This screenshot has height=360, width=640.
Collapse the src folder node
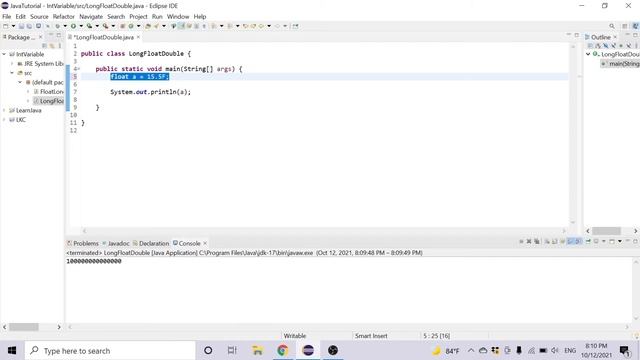(x=12, y=73)
